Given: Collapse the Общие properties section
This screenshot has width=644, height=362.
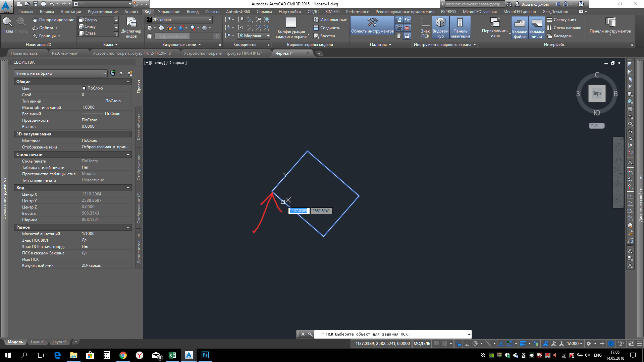Looking at the screenshot, I should (x=128, y=82).
